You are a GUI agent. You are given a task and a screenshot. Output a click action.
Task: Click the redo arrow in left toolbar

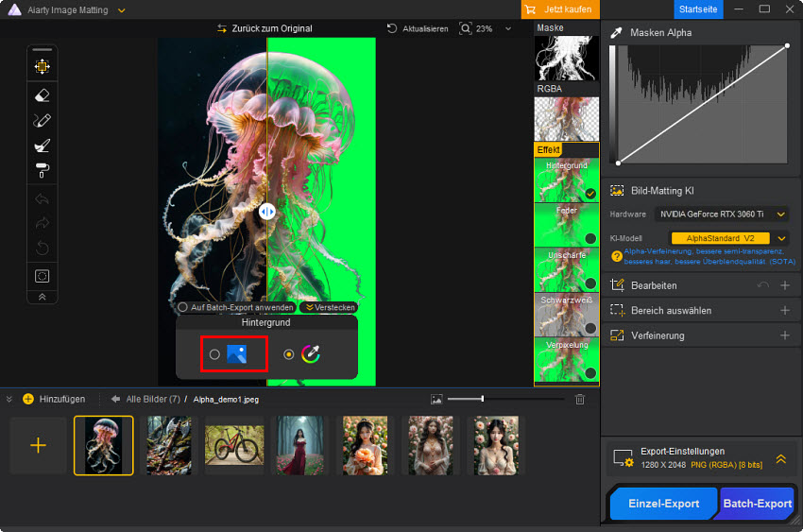point(42,223)
